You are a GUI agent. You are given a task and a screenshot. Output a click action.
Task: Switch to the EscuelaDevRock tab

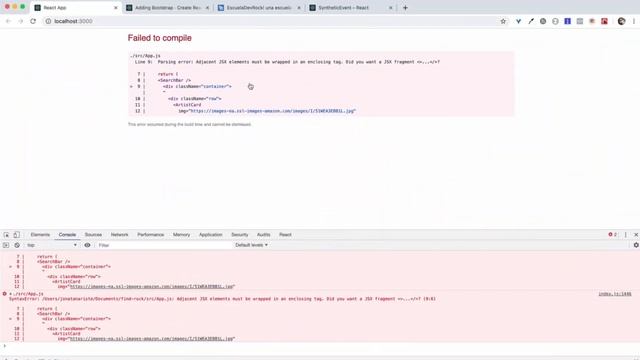(259, 8)
